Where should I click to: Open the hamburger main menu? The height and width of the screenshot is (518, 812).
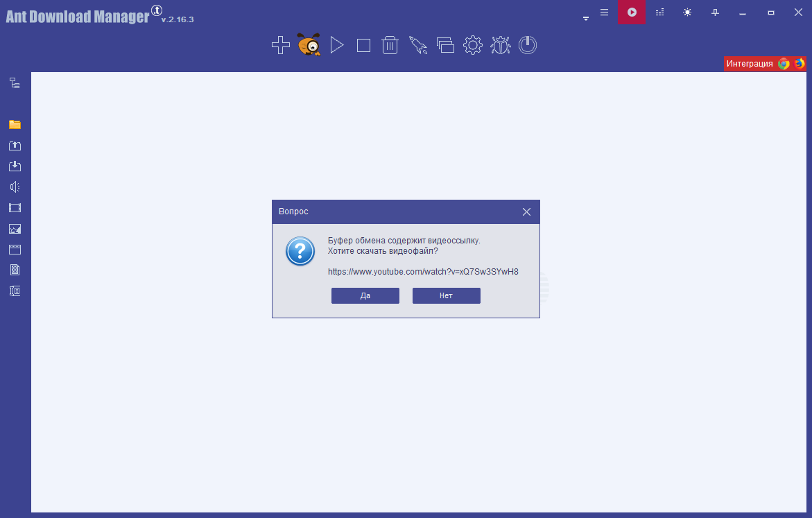pos(604,12)
